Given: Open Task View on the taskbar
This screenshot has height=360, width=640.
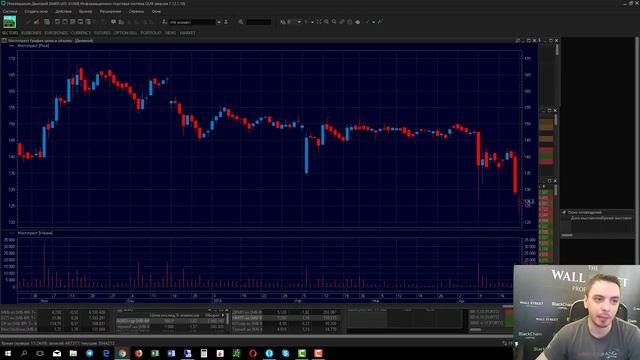Looking at the screenshot, I should [40, 353].
